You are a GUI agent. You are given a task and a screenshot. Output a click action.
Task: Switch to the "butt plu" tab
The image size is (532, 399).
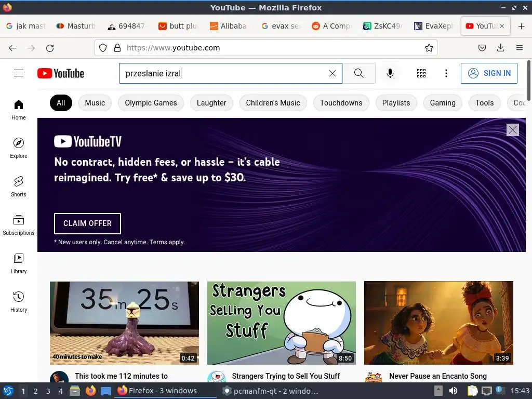pos(179,26)
